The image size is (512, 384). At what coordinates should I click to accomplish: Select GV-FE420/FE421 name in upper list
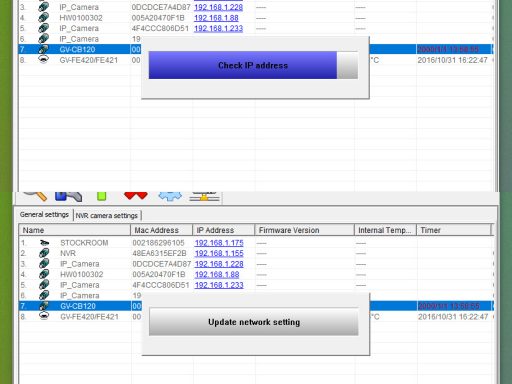(x=89, y=60)
